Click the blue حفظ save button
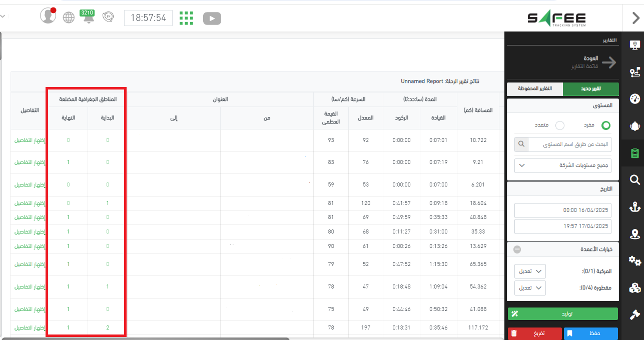 tap(590, 333)
